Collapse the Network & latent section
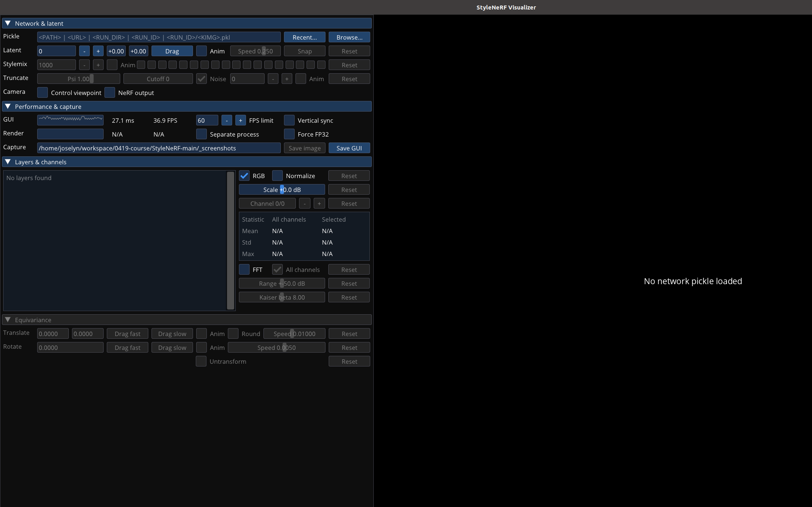 point(8,23)
